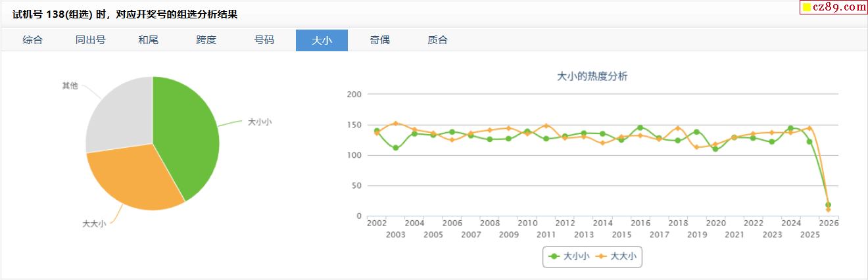
Task: Switch to the 综合 tab
Action: (x=33, y=40)
